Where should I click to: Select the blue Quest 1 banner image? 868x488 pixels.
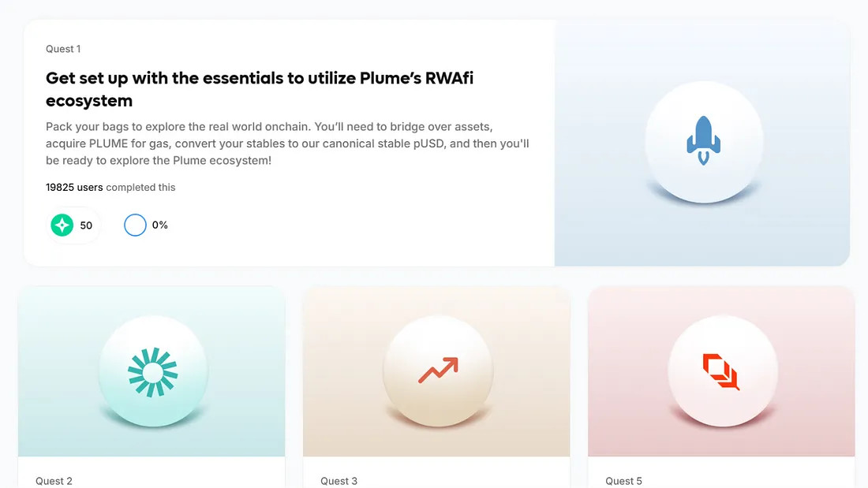point(702,143)
